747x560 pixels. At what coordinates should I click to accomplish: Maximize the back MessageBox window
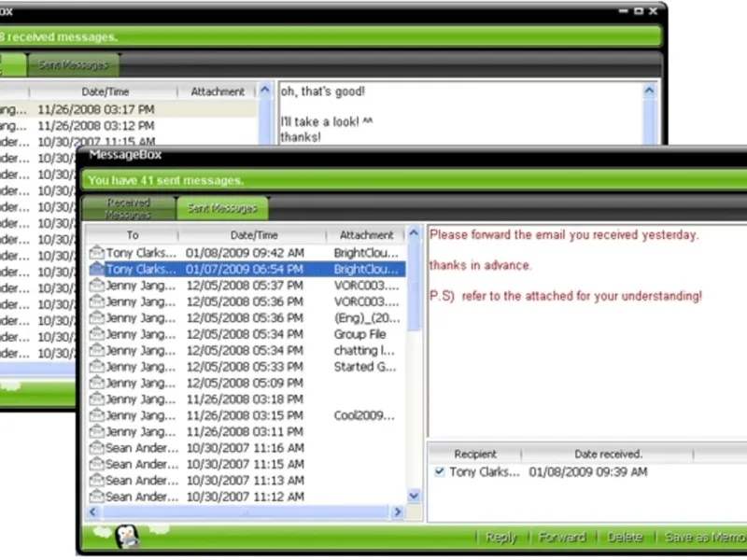pos(639,11)
